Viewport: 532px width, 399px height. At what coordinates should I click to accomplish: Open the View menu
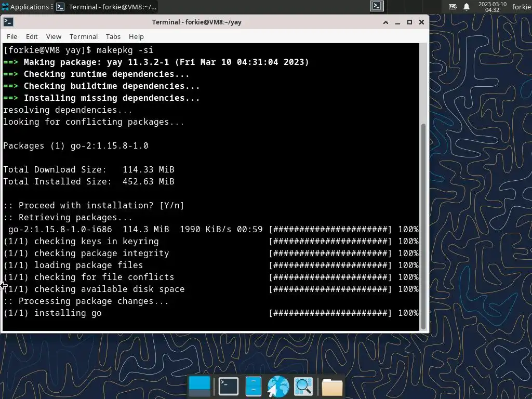(x=54, y=37)
